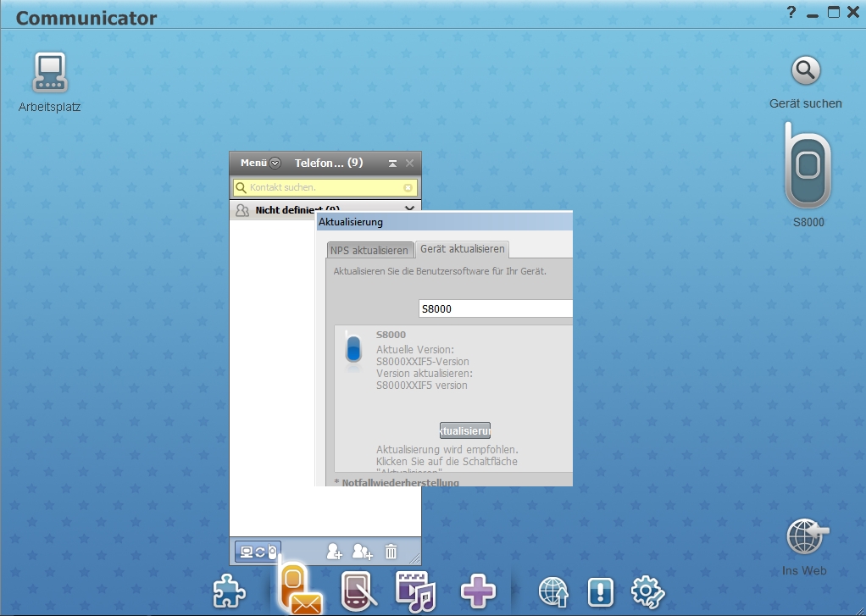Click the PC-phone sync button
866x616 pixels.
(x=258, y=552)
